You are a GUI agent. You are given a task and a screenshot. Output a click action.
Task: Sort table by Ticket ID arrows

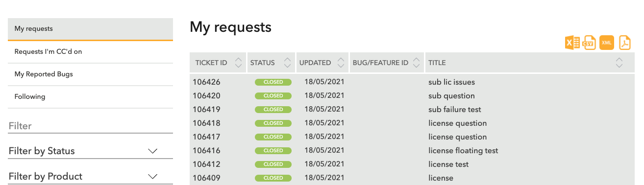[239, 63]
